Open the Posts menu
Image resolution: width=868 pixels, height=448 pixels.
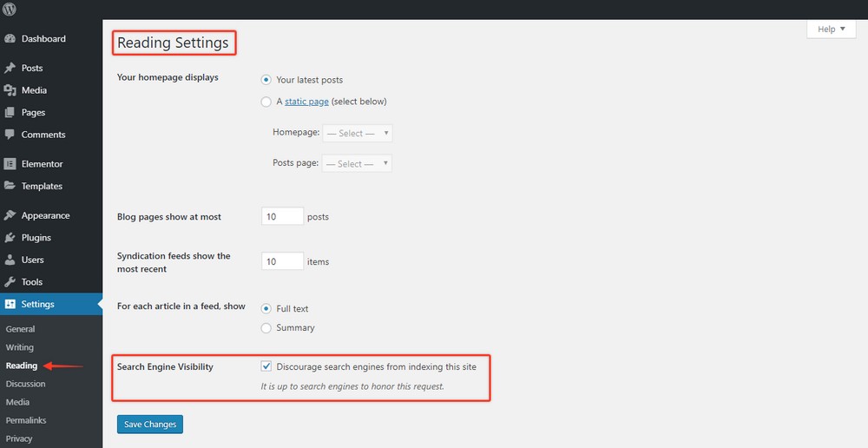(32, 68)
